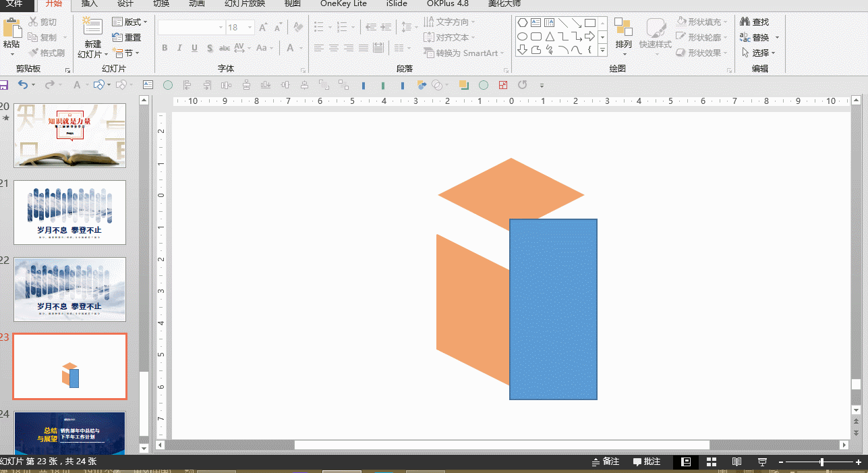Click the Paste (粘贴) clipboard icon

[11, 28]
